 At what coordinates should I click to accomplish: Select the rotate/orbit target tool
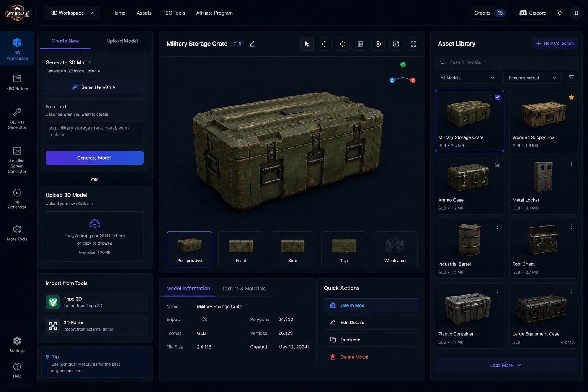pos(343,44)
